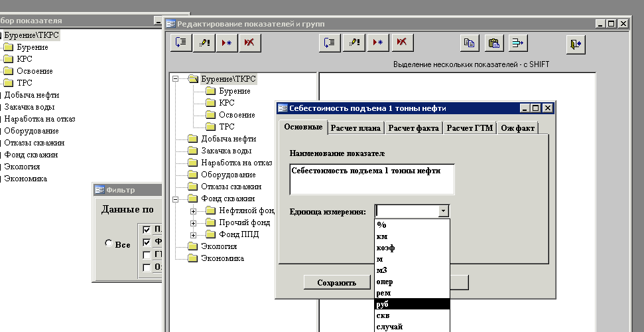Click the exit door icon

576,44
